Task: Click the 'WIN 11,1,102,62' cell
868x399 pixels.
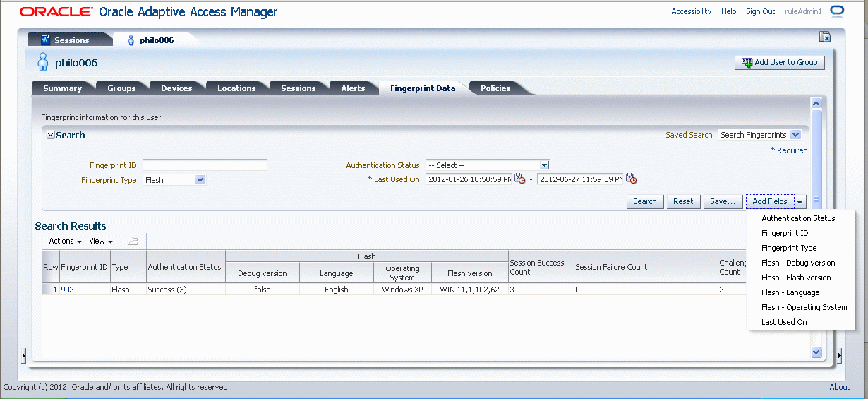Action: (470, 290)
